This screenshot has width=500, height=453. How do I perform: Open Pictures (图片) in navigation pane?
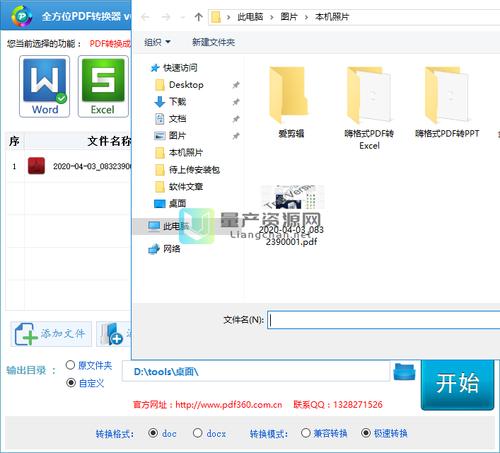coord(177,136)
